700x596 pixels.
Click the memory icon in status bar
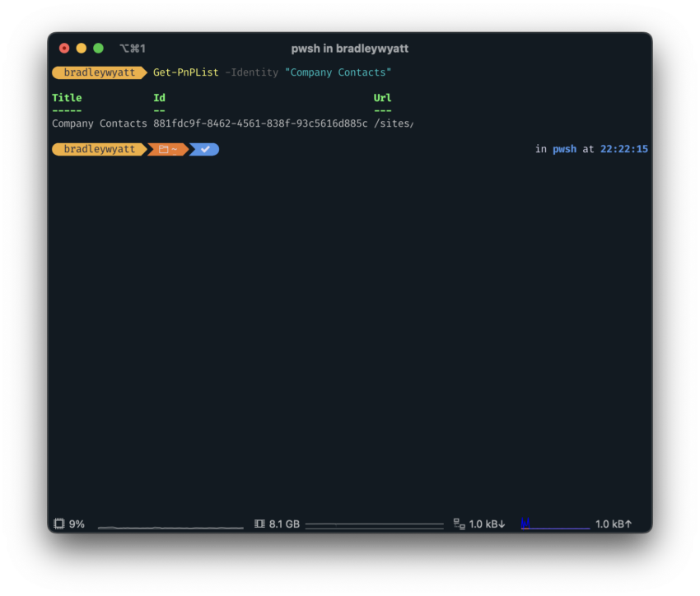[259, 524]
